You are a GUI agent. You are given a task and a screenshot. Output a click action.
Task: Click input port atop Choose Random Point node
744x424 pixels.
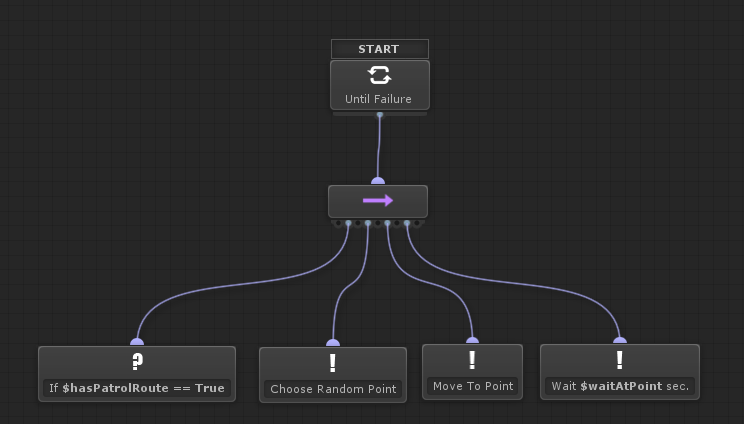pos(333,342)
